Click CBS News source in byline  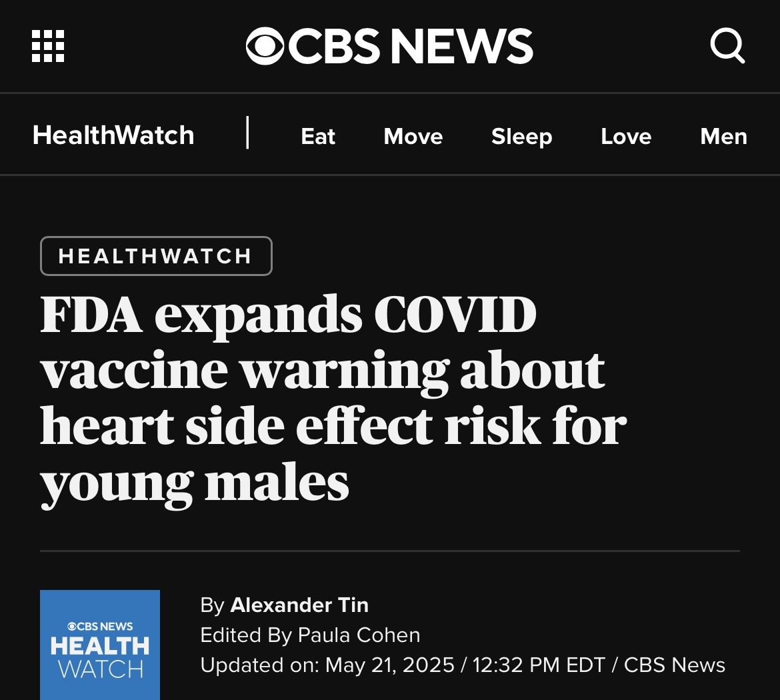[675, 665]
